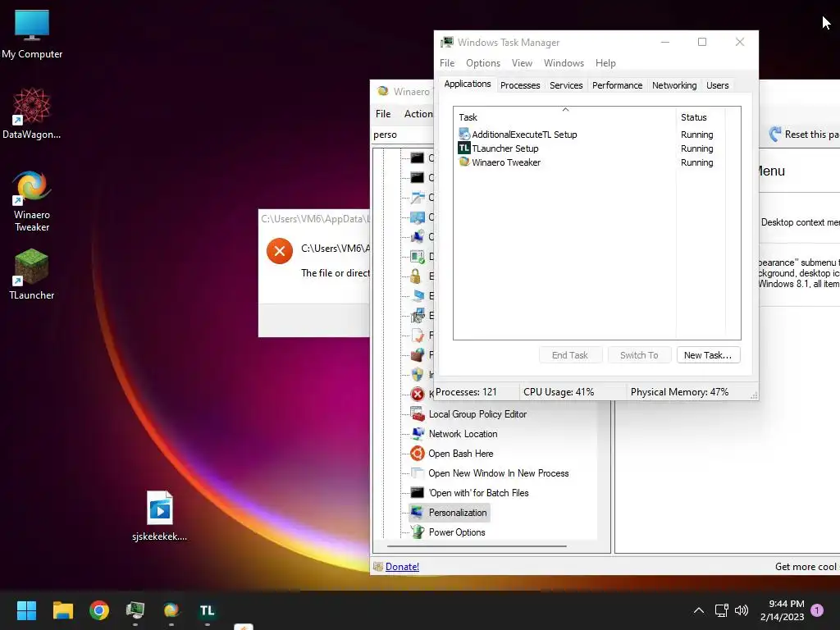The height and width of the screenshot is (630, 840).
Task: Sort tasks by the Task column header
Action: tap(564, 117)
